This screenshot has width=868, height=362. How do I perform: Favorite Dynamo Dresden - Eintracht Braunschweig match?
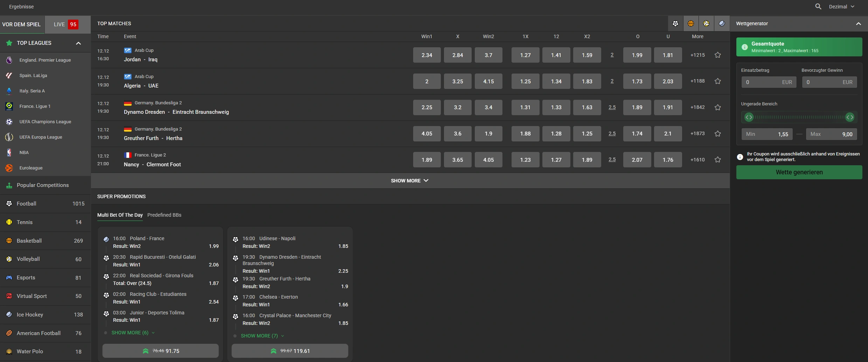[x=718, y=107]
